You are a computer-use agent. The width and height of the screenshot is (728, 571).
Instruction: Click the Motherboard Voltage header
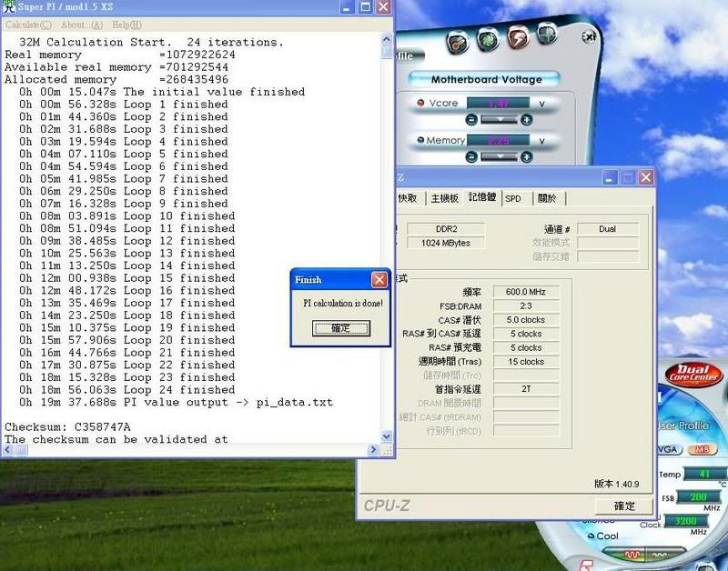(486, 79)
